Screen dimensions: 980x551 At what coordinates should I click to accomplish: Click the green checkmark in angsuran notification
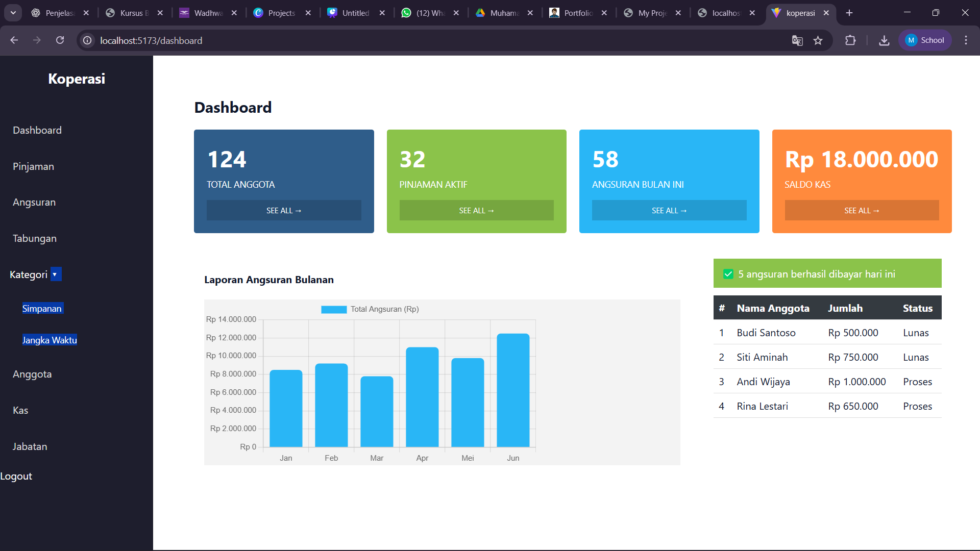click(x=728, y=274)
